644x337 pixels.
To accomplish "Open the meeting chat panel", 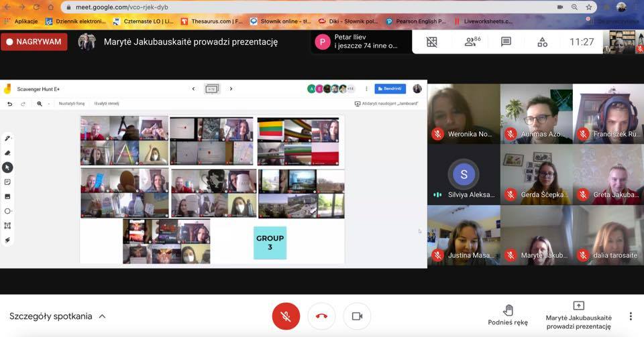I will 506,42.
